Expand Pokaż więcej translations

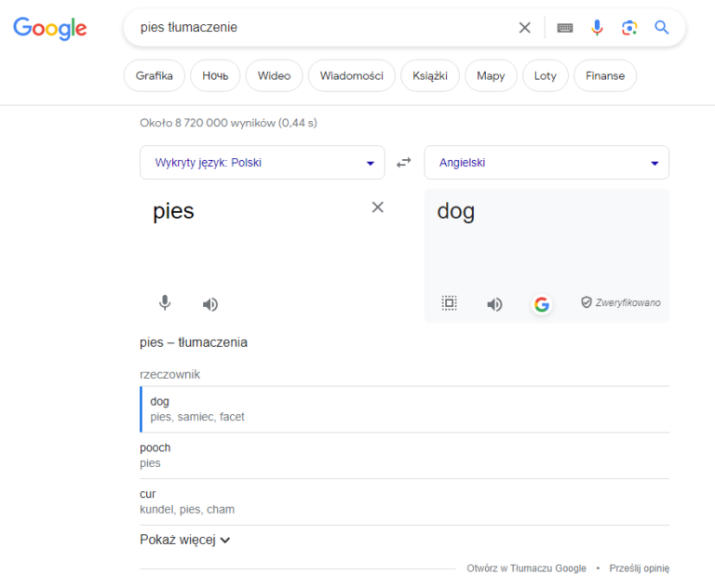184,540
